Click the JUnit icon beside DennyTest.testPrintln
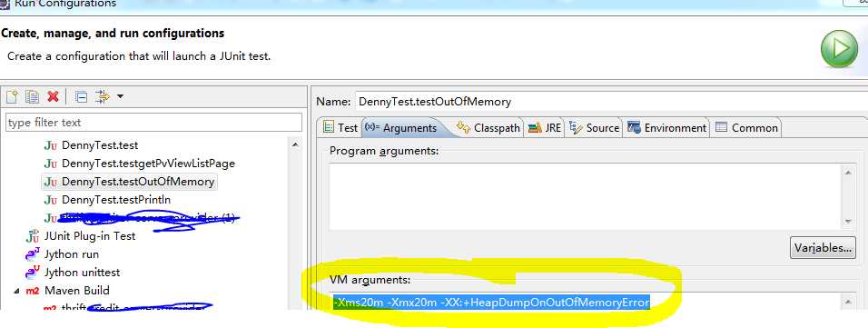This screenshot has height=328, width=868. click(51, 200)
